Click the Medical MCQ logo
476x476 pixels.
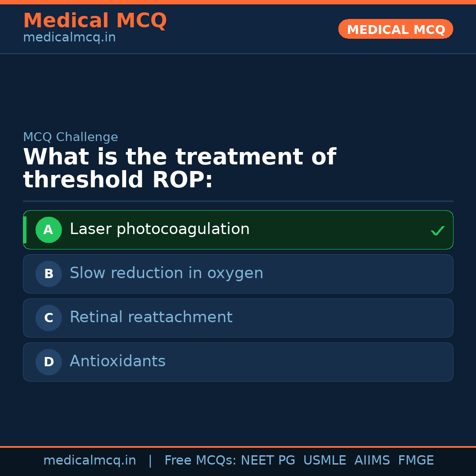pos(95,20)
